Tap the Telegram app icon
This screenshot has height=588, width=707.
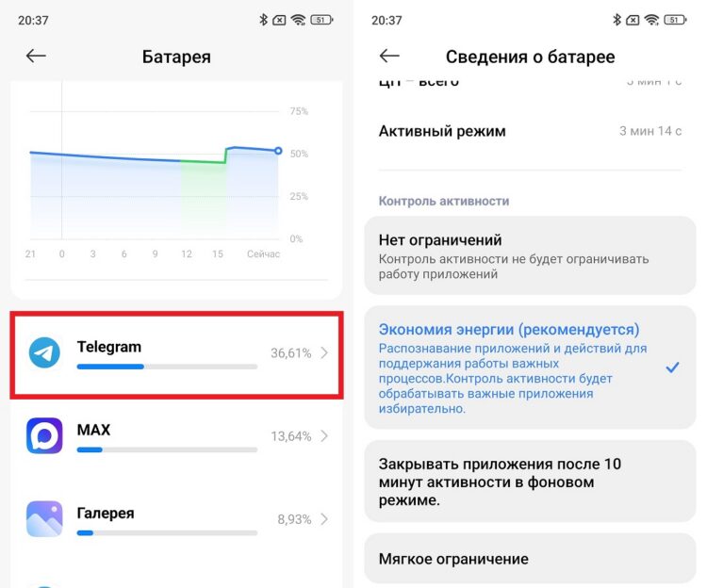coord(43,352)
